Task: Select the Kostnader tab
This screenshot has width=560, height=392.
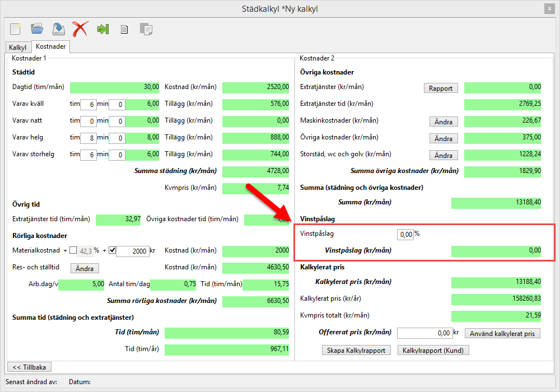Action: click(x=50, y=47)
